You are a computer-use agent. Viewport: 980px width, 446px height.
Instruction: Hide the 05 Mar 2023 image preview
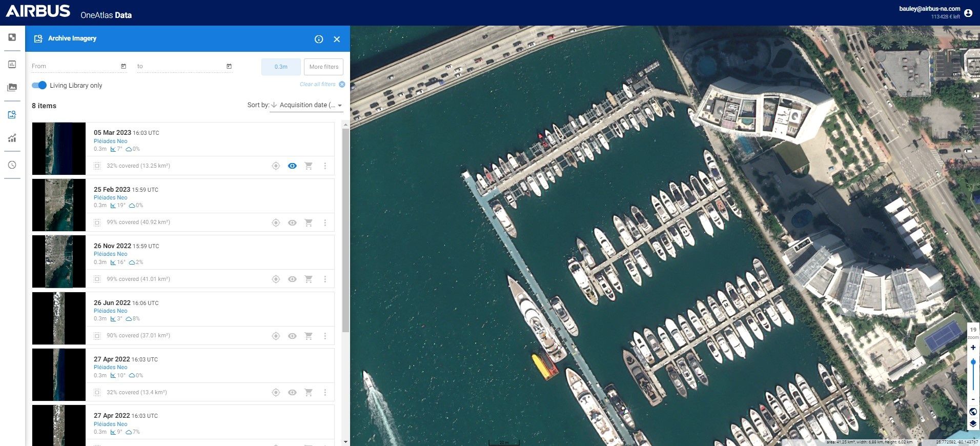[x=292, y=166]
